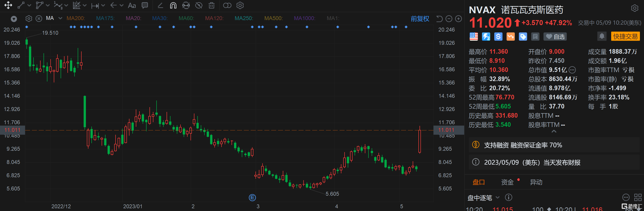Zoom out chart with minus circle

(x=449, y=18)
